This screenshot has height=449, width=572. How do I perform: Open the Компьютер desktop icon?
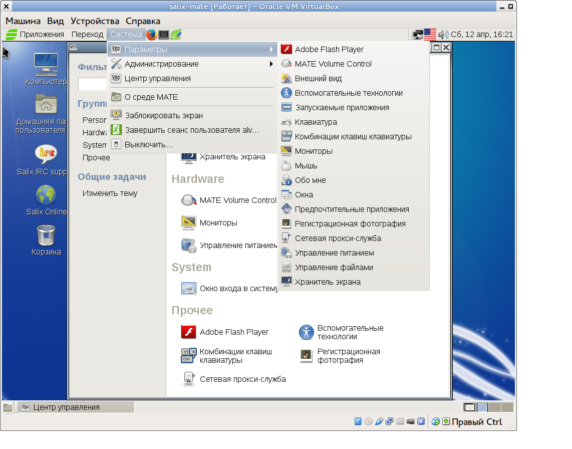click(x=46, y=69)
